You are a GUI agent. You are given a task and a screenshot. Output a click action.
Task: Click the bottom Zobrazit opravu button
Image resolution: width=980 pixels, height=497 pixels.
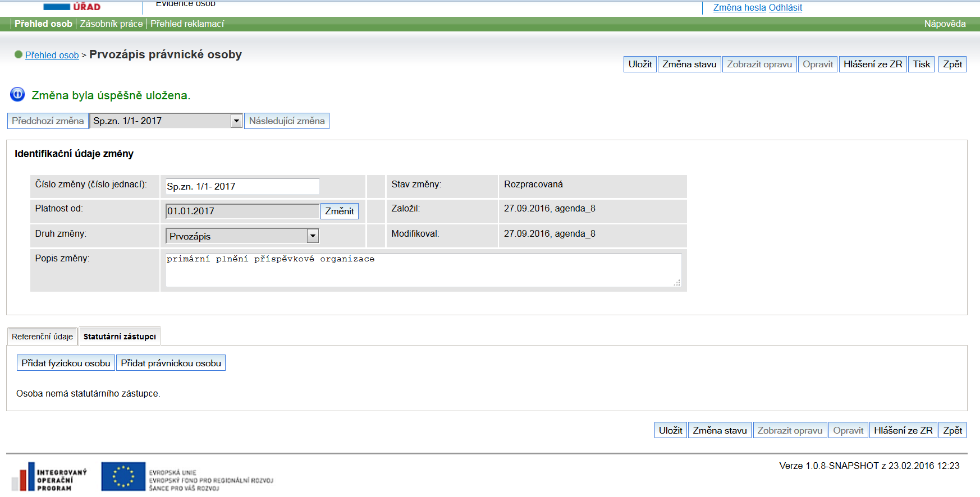[790, 430]
